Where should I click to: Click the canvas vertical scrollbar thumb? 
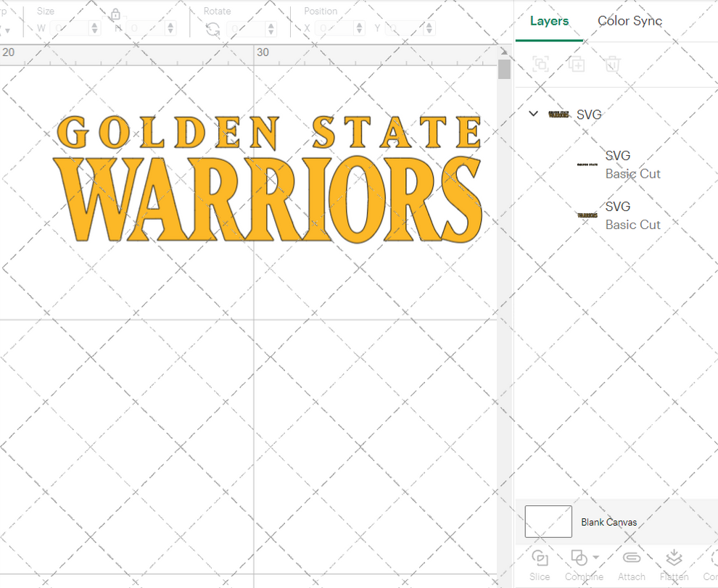tap(503, 68)
